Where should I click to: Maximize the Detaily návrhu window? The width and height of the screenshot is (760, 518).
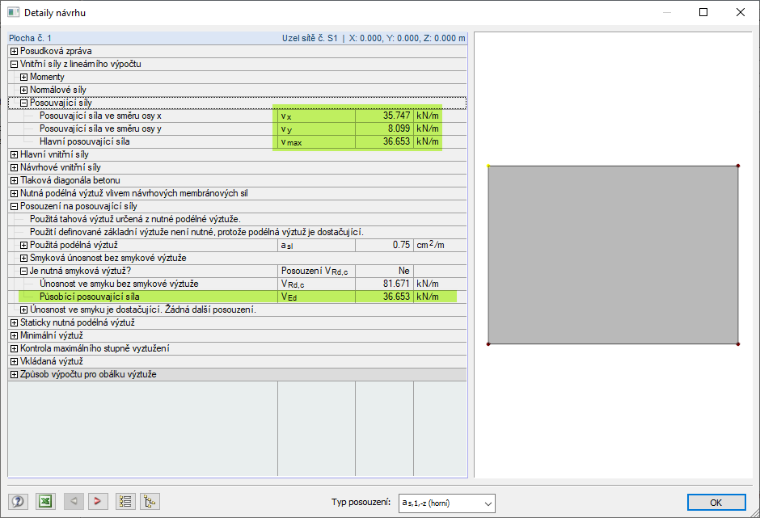tap(703, 12)
